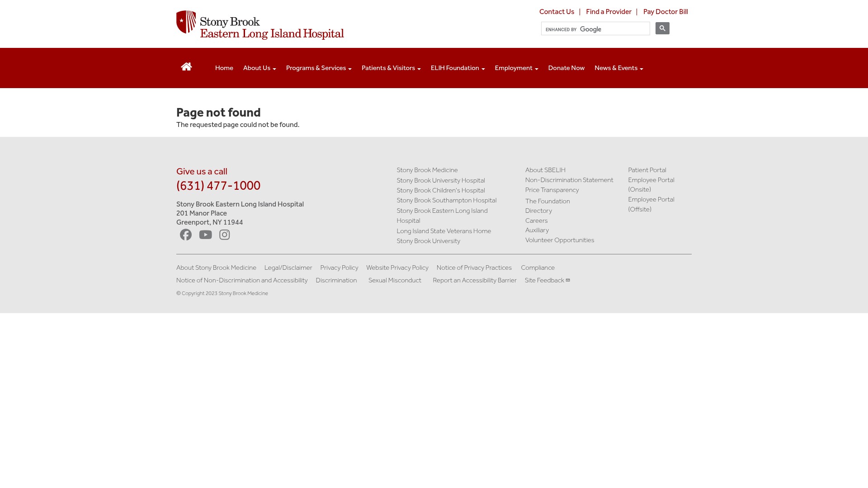Screen dimensions: 868x488
Task: Open the Directory footer link
Action: [538, 211]
